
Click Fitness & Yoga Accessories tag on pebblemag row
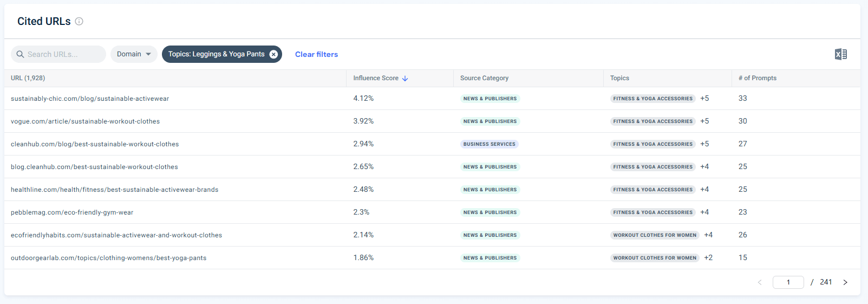[652, 212]
